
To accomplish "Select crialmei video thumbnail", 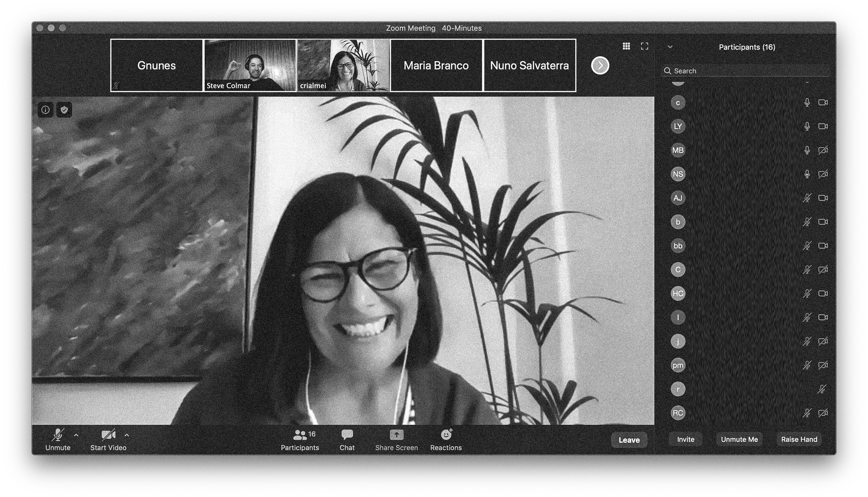I will [x=343, y=65].
